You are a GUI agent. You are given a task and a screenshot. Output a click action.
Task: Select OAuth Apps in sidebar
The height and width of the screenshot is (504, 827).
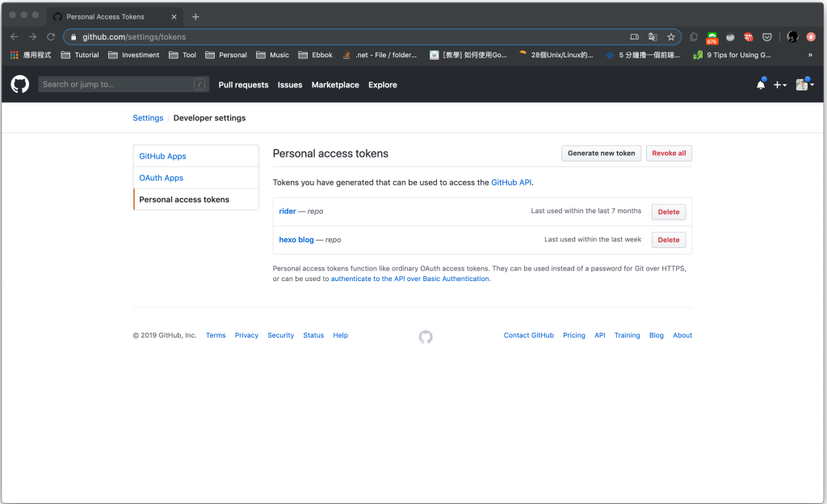coord(195,178)
